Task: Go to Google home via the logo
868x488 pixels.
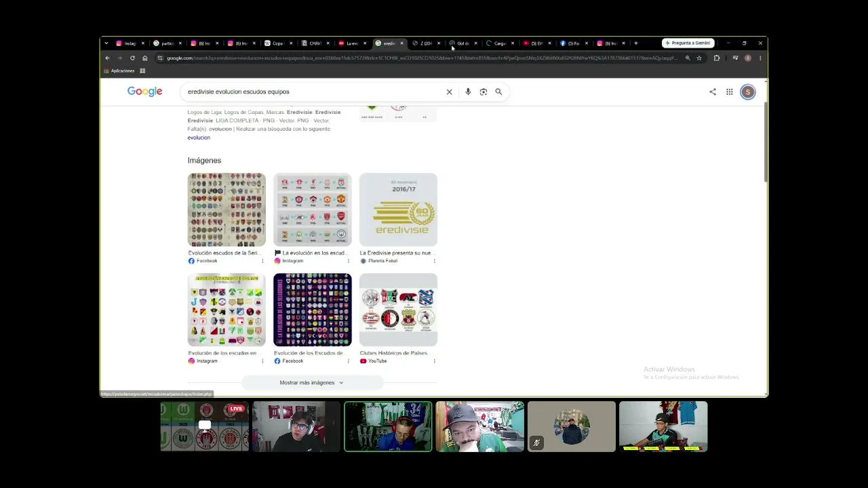Action: click(x=144, y=91)
